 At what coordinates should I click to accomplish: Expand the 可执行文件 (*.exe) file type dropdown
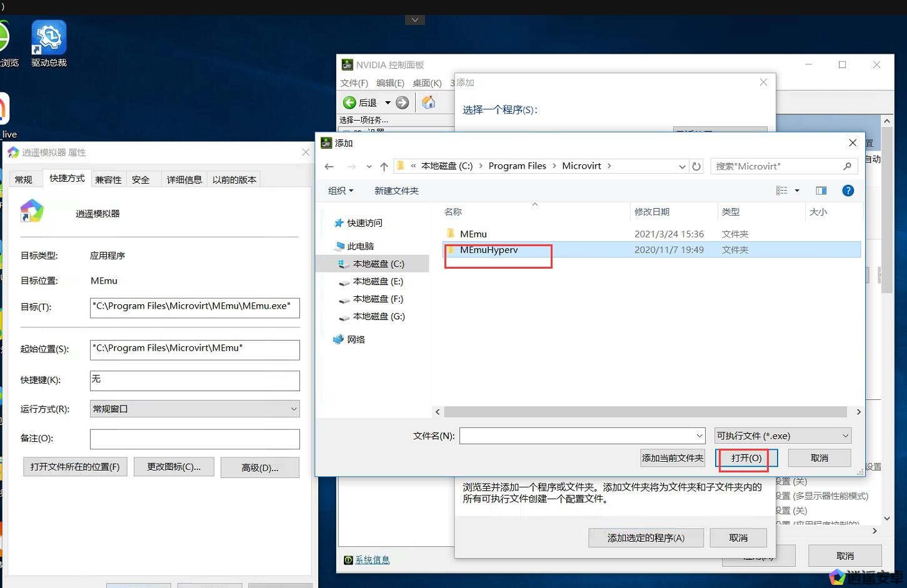tap(783, 436)
